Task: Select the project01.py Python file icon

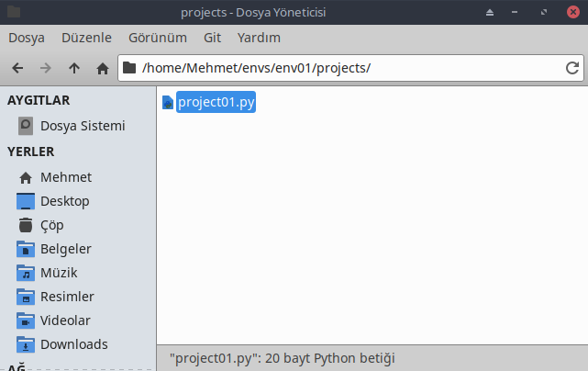Action: 168,102
